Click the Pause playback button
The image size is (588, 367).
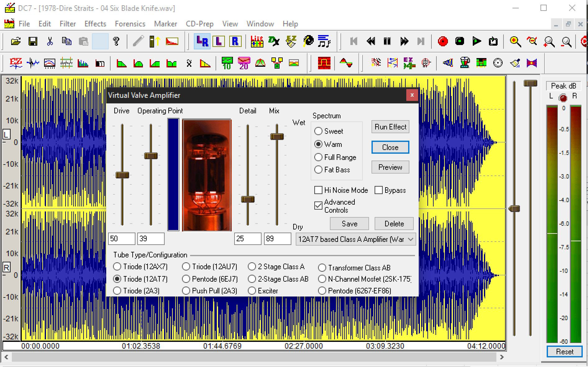pos(387,41)
